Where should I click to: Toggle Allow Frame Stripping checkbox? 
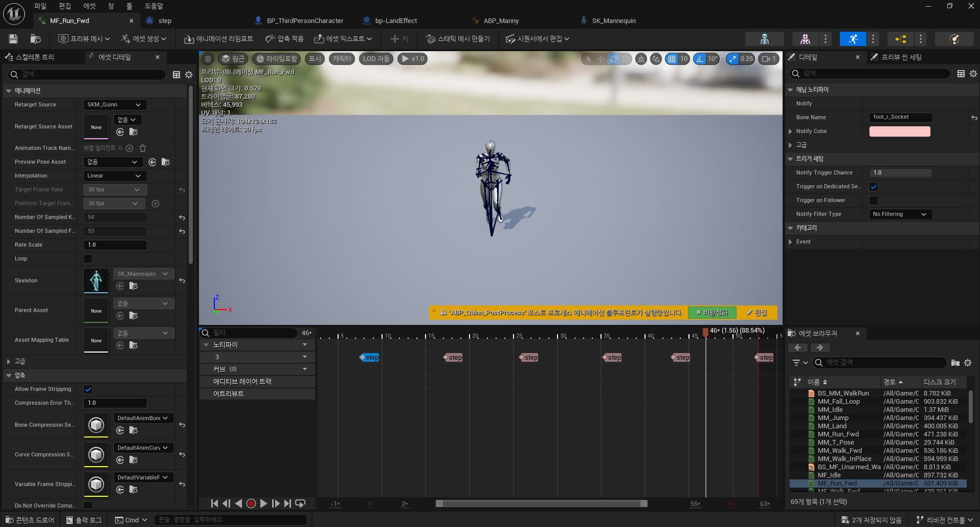(88, 389)
